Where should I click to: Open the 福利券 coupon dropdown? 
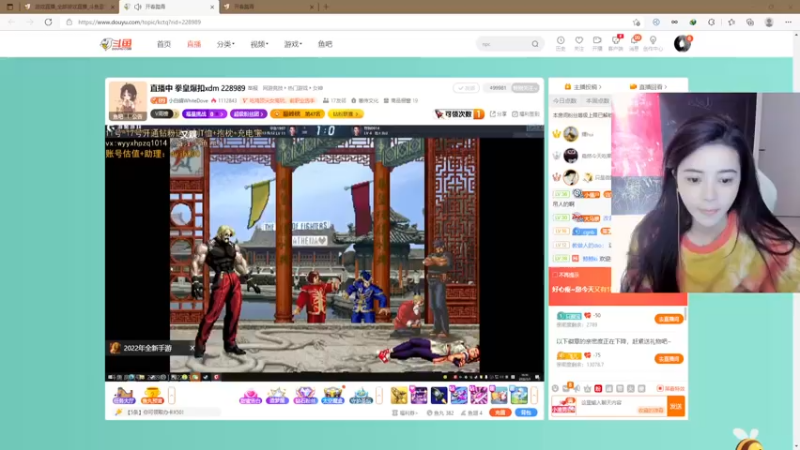click(405, 413)
